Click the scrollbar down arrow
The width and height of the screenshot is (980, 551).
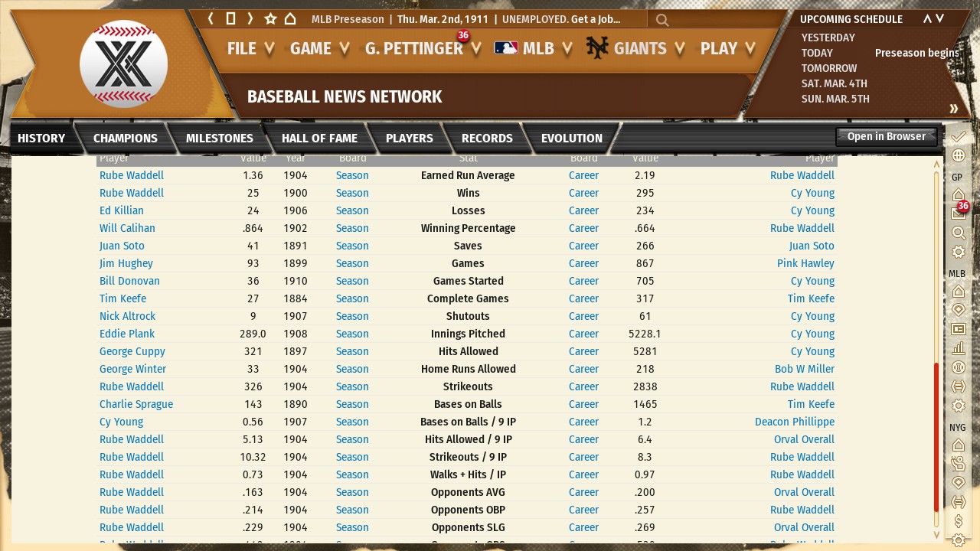pyautogui.click(x=936, y=535)
